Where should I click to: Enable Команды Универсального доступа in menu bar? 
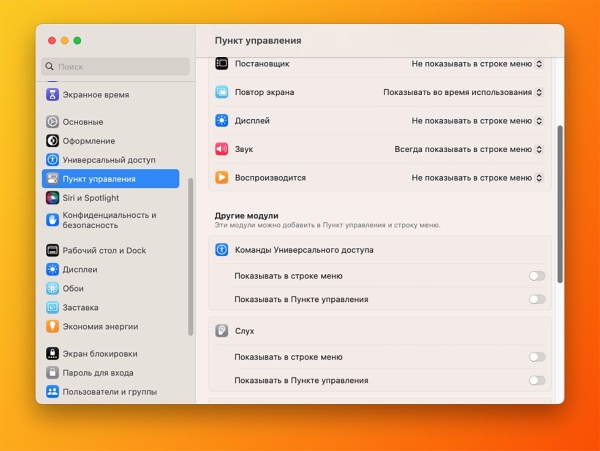[537, 276]
